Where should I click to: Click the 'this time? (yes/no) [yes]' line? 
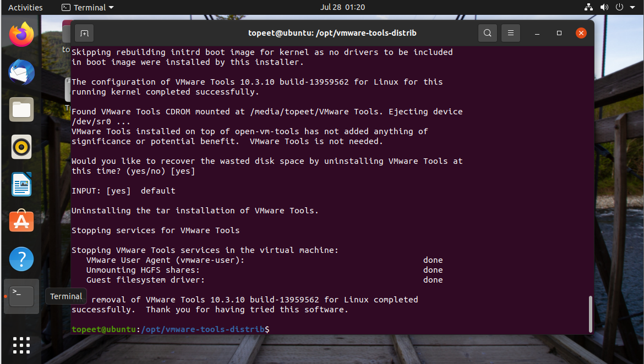tap(134, 171)
